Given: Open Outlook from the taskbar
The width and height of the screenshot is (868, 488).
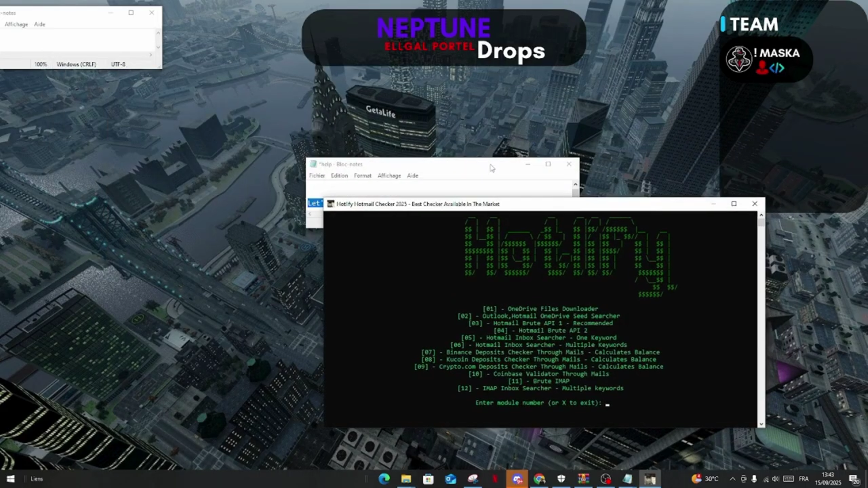Looking at the screenshot, I should (x=450, y=479).
